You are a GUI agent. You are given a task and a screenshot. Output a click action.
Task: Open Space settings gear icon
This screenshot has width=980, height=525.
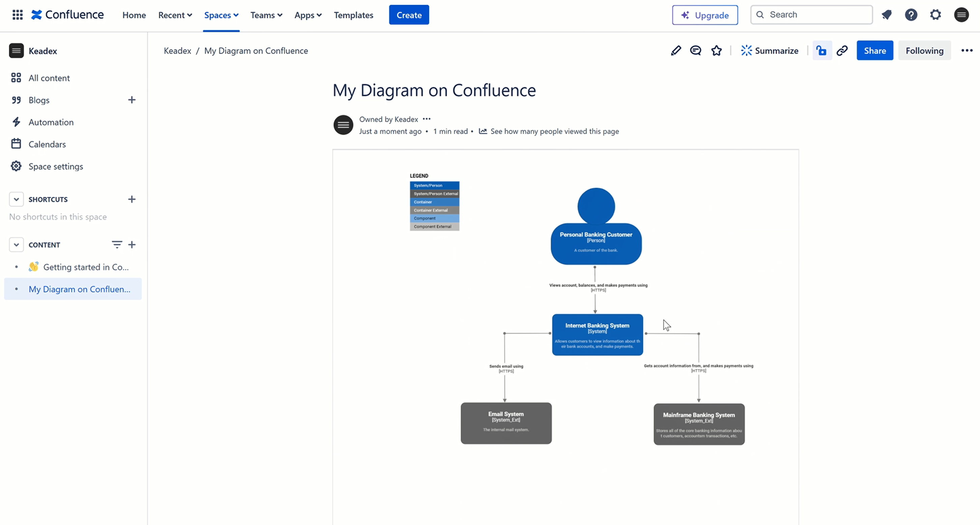pyautogui.click(x=56, y=166)
